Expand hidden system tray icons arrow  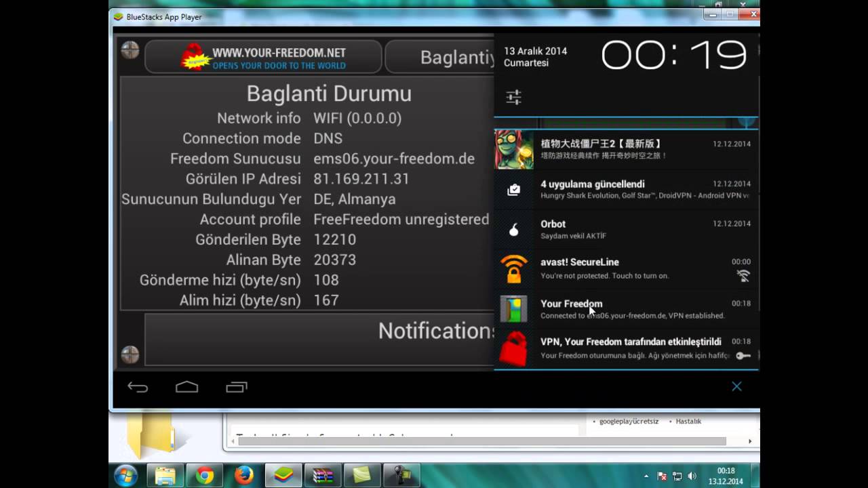(646, 476)
